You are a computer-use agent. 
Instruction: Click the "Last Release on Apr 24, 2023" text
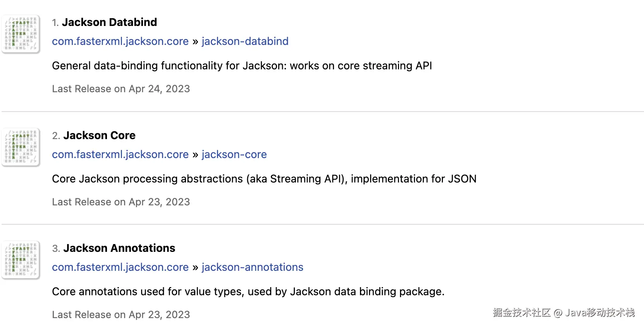click(121, 89)
